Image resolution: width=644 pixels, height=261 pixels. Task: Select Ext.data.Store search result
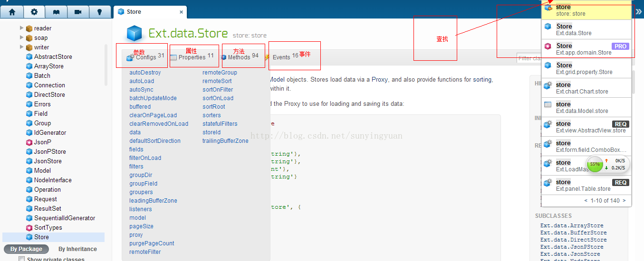pyautogui.click(x=586, y=29)
